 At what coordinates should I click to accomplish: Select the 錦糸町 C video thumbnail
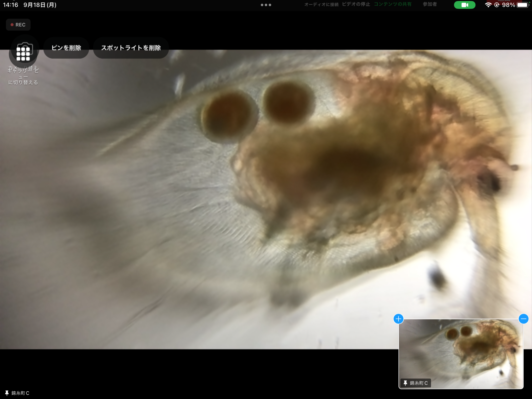point(461,349)
